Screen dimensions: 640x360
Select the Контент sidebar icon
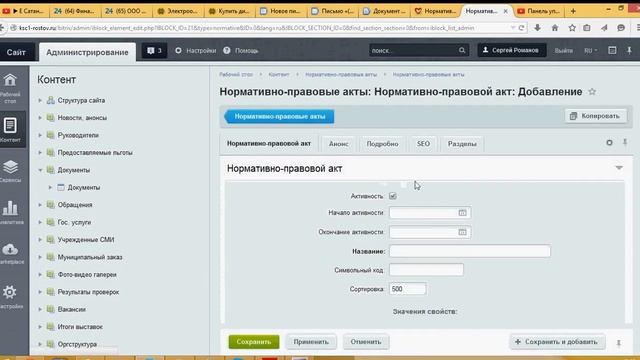tap(10, 130)
